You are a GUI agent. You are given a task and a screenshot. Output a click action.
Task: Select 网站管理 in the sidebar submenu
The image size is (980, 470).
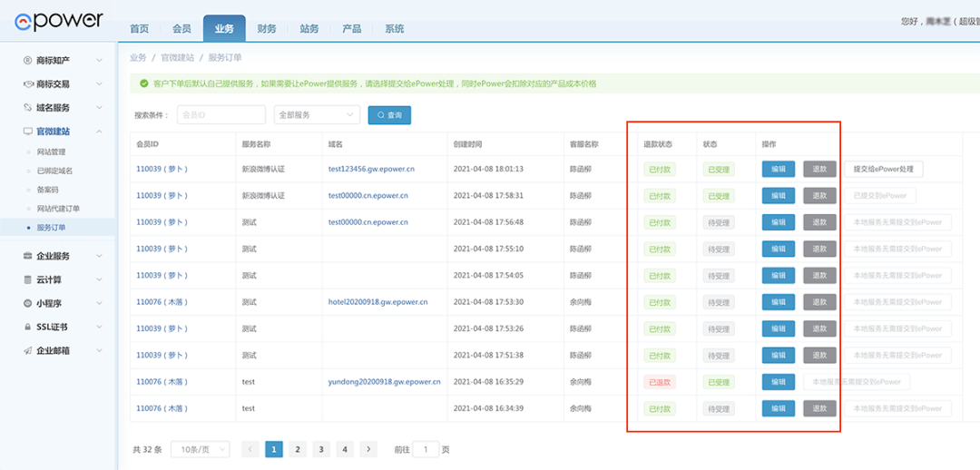[51, 152]
